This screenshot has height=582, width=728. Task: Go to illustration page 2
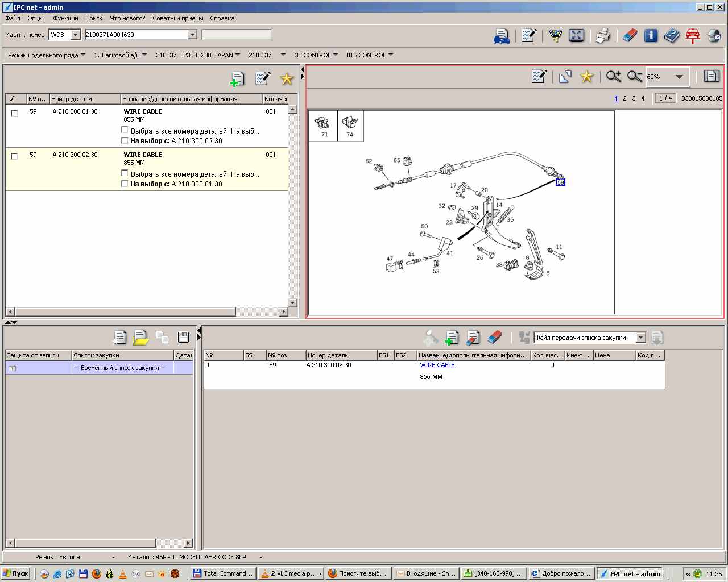tap(624, 98)
